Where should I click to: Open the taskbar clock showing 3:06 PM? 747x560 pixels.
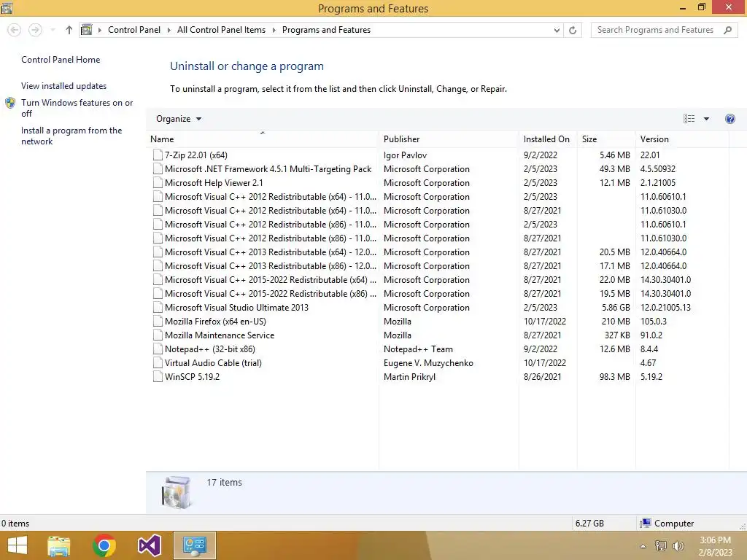[715, 545]
